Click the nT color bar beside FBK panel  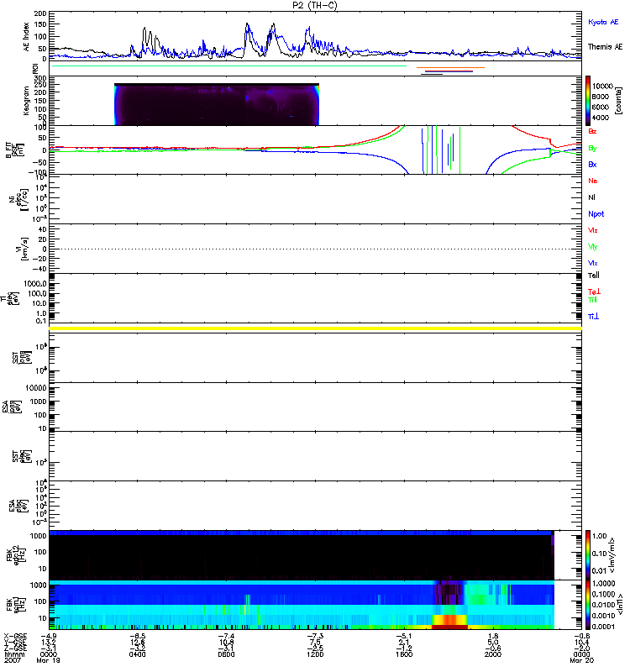(x=588, y=605)
